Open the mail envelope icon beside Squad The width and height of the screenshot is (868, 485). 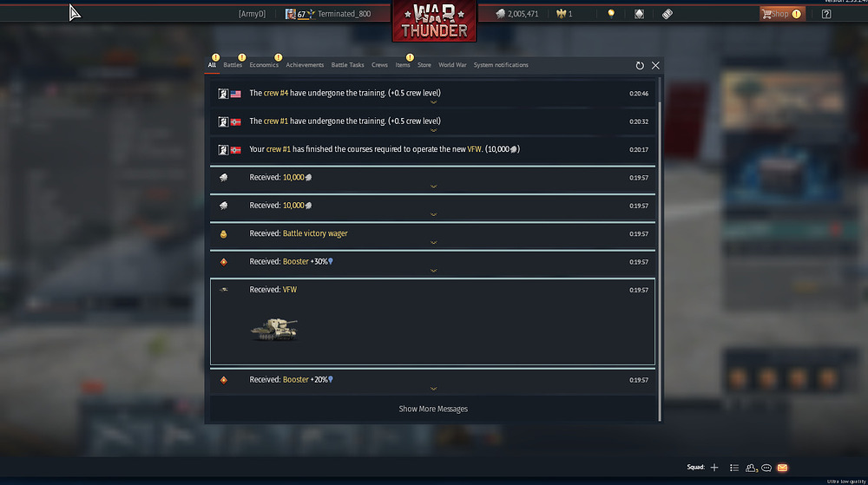(x=782, y=468)
